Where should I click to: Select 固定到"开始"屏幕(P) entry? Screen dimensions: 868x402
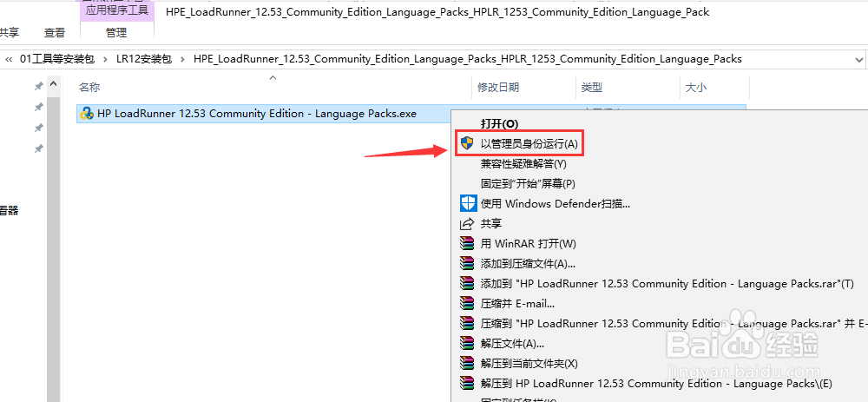pyautogui.click(x=528, y=183)
